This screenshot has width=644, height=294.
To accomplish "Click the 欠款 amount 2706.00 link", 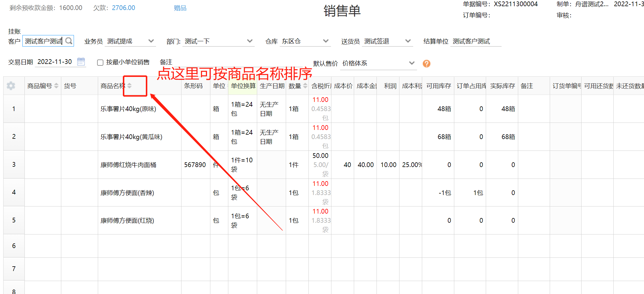I will point(123,8).
